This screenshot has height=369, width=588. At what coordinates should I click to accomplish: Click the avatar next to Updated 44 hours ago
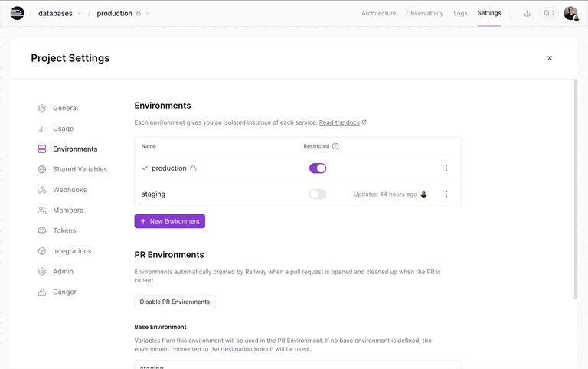tap(423, 194)
